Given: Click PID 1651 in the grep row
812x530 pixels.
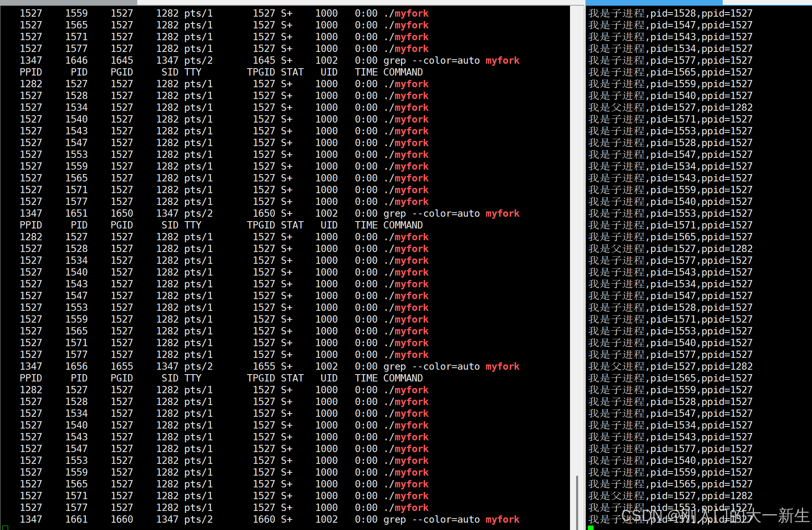Looking at the screenshot, I should coord(76,213).
